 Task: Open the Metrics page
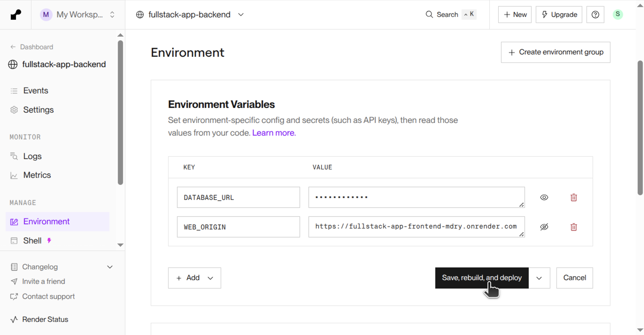click(37, 175)
